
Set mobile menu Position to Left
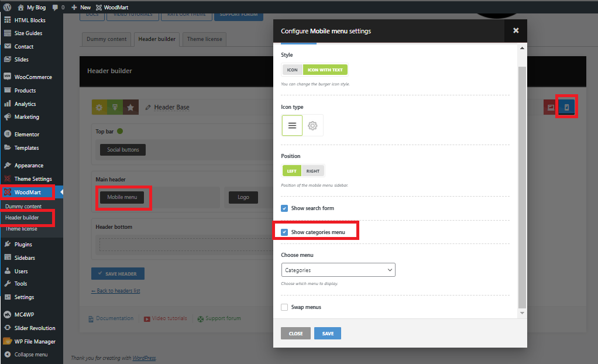292,171
